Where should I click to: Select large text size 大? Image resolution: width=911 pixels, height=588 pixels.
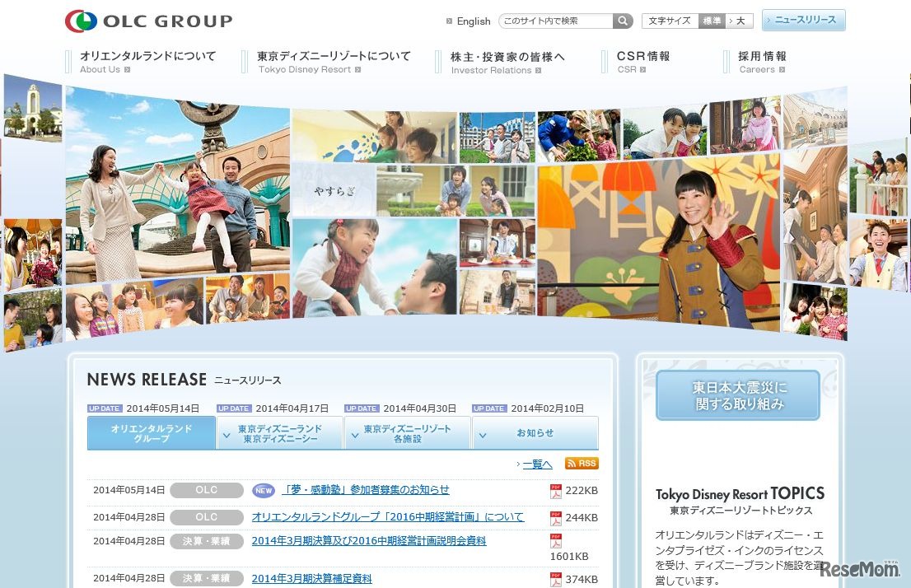(740, 21)
